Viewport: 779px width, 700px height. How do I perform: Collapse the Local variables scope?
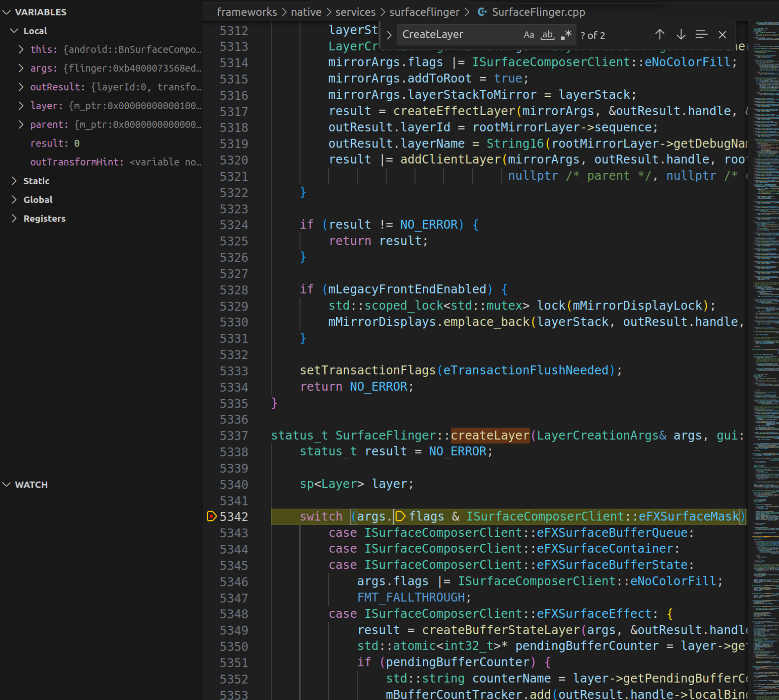click(x=14, y=31)
